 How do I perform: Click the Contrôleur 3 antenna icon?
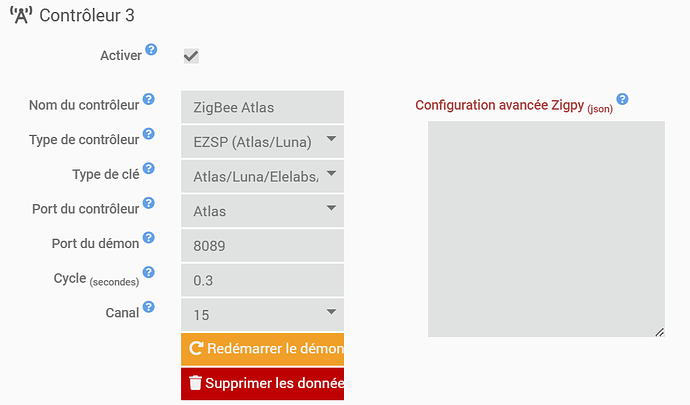point(20,16)
